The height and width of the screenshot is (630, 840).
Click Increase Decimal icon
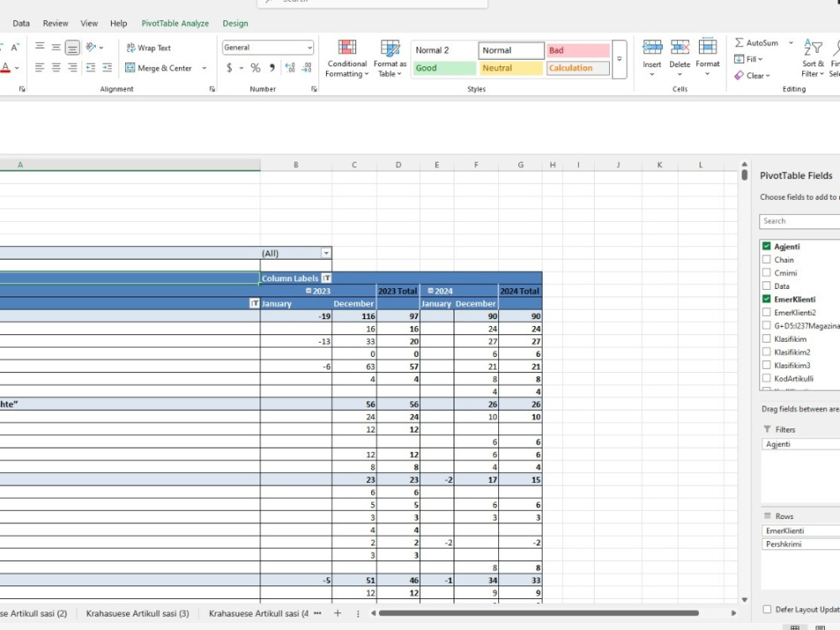coord(290,67)
